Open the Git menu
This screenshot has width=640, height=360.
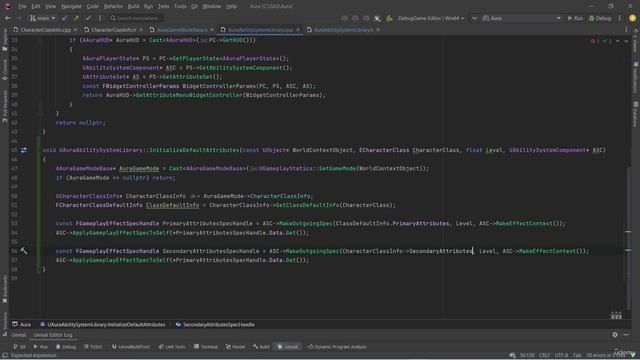pos(194,6)
